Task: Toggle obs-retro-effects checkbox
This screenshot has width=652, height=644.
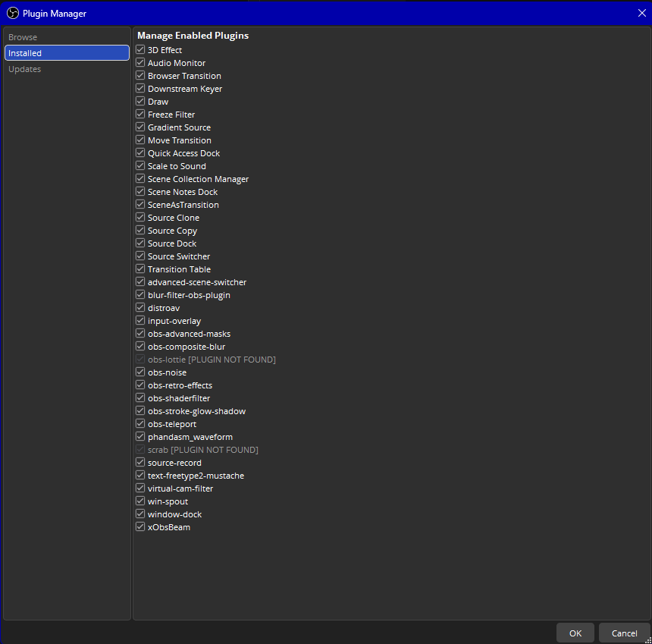Action: point(140,385)
